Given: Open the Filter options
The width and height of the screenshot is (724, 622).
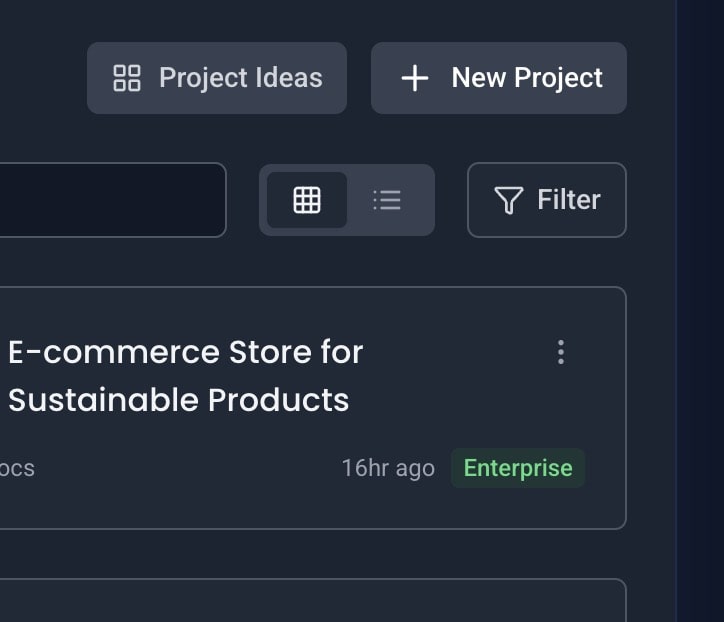Looking at the screenshot, I should tap(546, 200).
